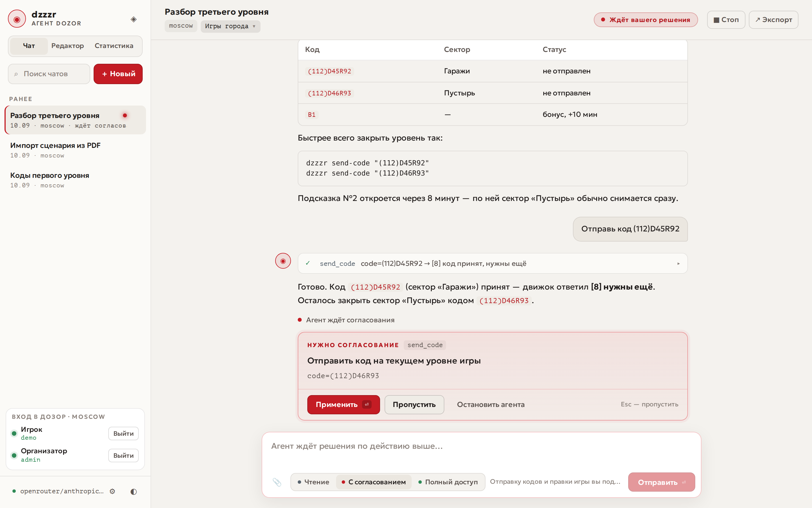
Task: Toggle the dark/light theme icon
Action: pyautogui.click(x=134, y=491)
